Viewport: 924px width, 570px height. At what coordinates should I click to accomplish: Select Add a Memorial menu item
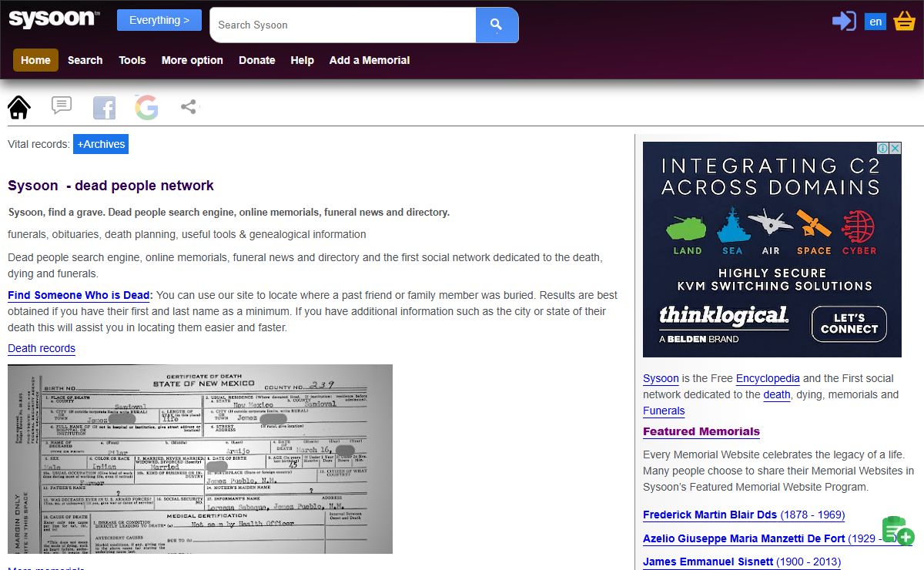(370, 60)
